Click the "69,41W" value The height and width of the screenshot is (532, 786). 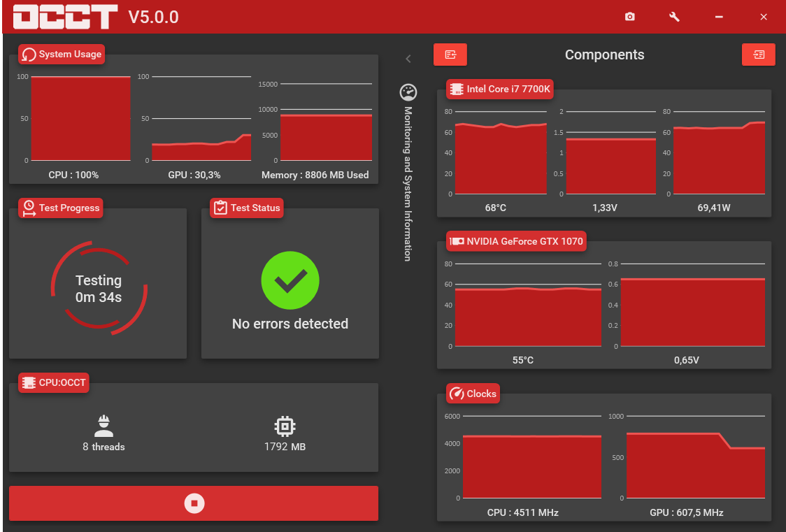click(714, 208)
